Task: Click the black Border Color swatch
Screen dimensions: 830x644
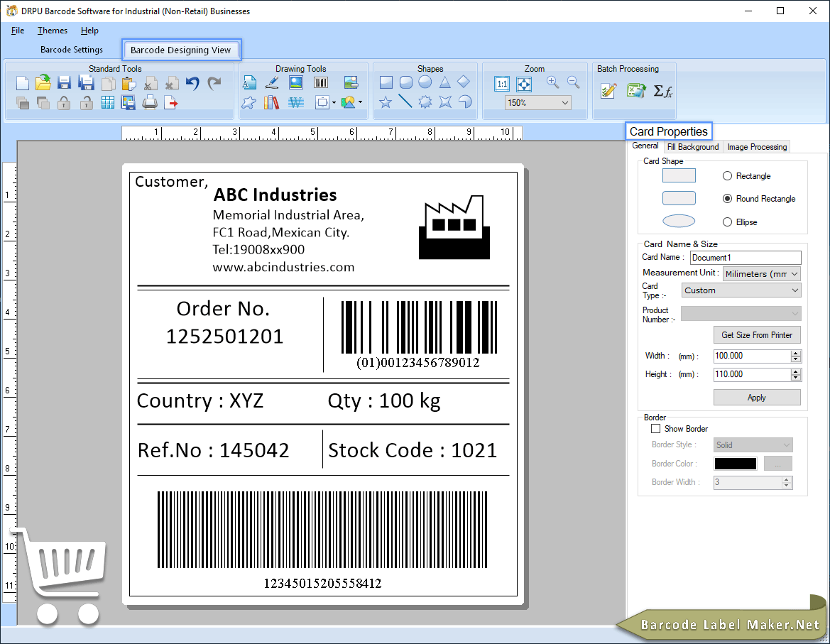Action: pos(736,464)
